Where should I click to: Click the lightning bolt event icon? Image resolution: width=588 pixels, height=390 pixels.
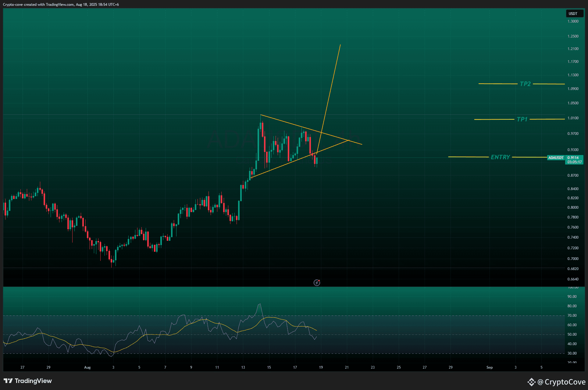(317, 283)
